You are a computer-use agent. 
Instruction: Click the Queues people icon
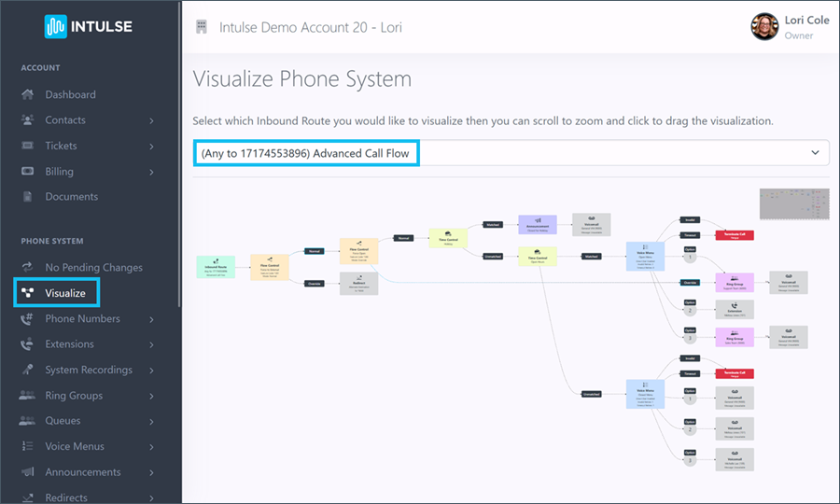(27, 421)
